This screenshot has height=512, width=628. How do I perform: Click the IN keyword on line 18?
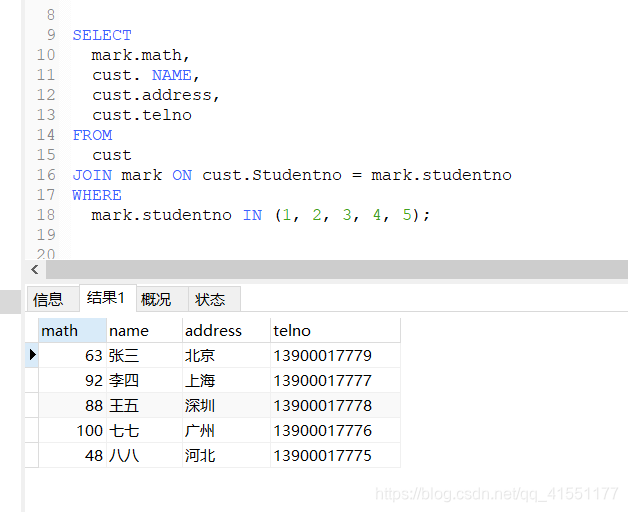252,215
